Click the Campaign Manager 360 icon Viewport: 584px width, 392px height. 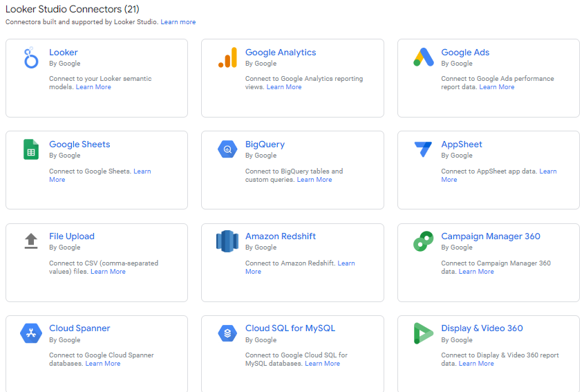423,241
